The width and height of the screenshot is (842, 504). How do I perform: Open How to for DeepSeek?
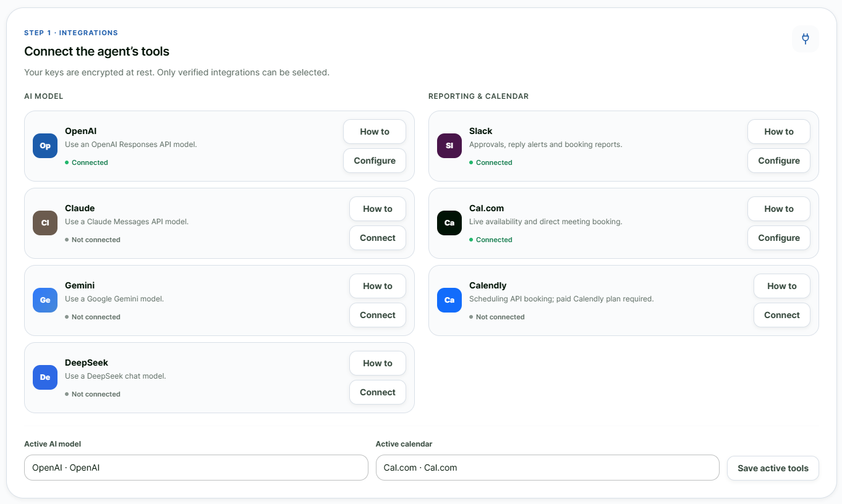(378, 363)
